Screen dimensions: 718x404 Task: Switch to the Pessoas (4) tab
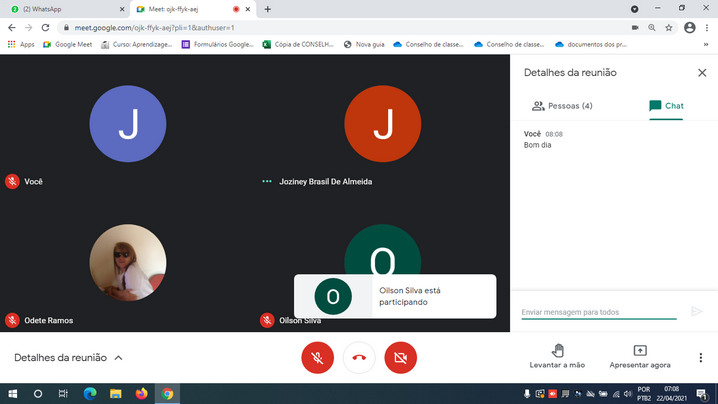[562, 106]
